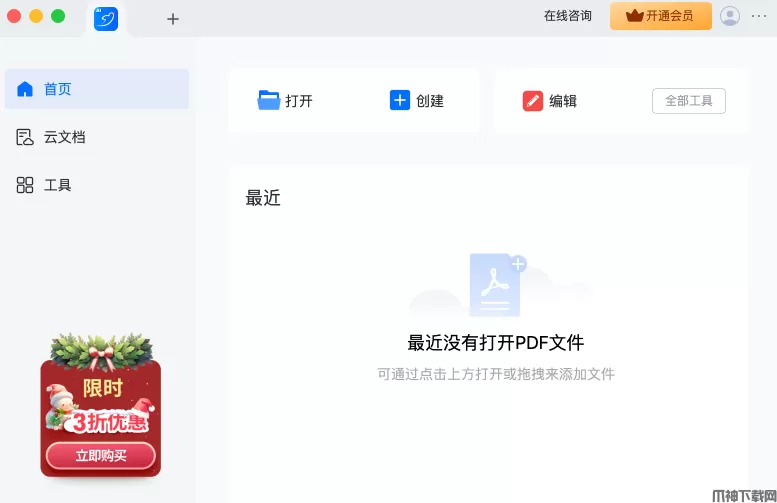Click the 最近 recent section heading

point(263,198)
